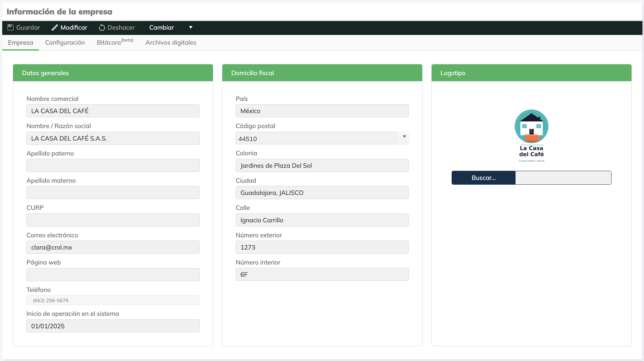The width and height of the screenshot is (644, 361).
Task: Click the Cambiar toolbar label
Action: (x=162, y=27)
